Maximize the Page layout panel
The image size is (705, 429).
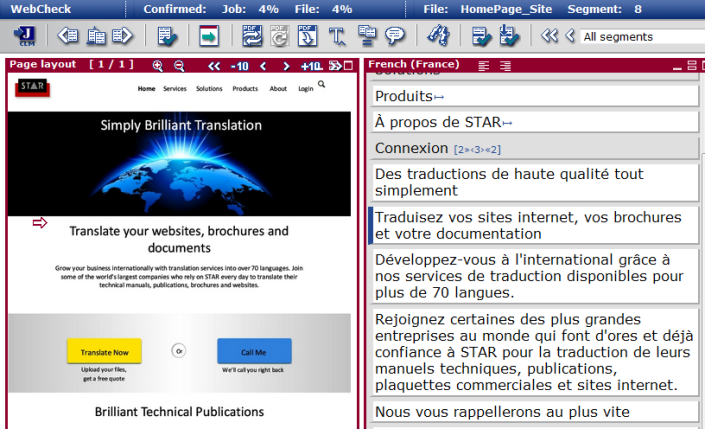pyautogui.click(x=348, y=66)
